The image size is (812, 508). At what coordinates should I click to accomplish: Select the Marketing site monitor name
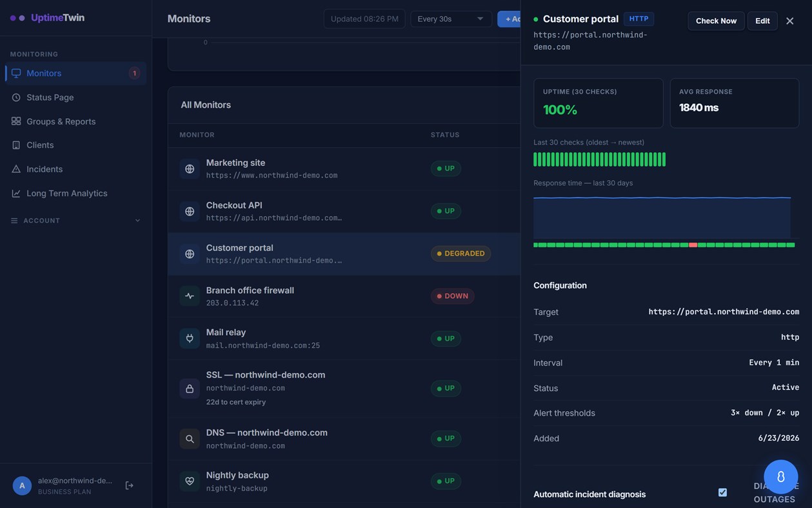[235, 163]
